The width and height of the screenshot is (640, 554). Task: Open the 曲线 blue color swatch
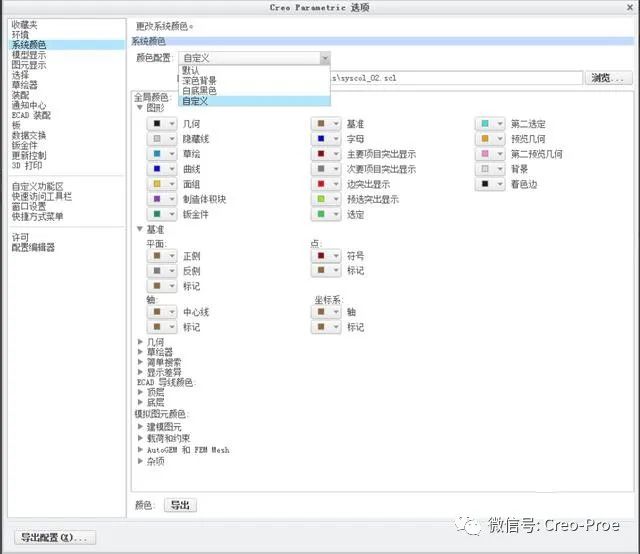click(x=162, y=169)
